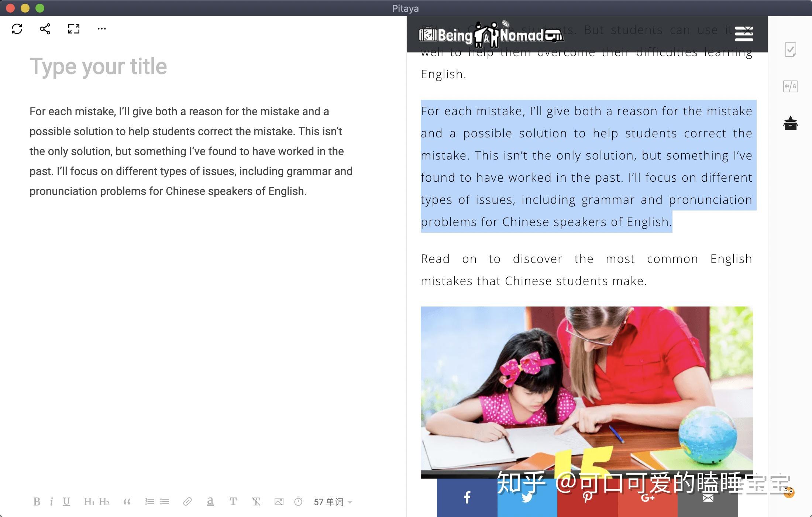Click the refresh/sync icon in toolbar
The width and height of the screenshot is (812, 517).
click(17, 28)
